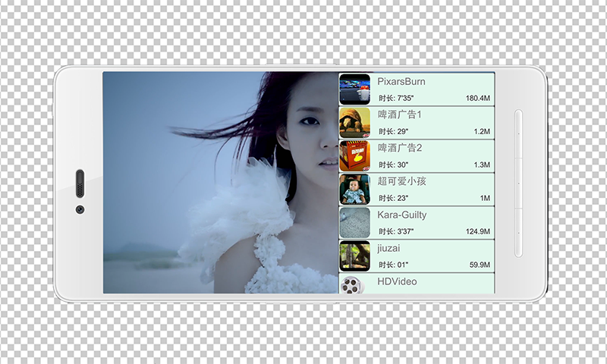This screenshot has width=607, height=364.
Task: Click the duration 时长: 3'37"
Action: (395, 231)
